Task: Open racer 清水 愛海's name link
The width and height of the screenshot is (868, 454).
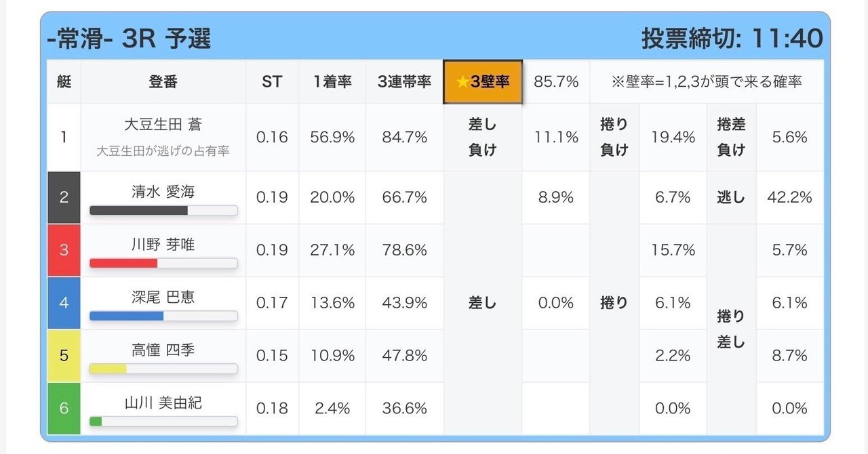Action: pos(163,192)
